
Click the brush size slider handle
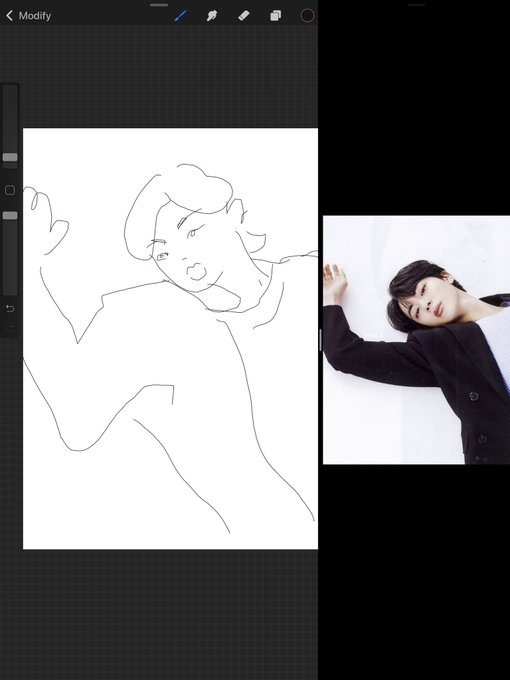coord(10,157)
